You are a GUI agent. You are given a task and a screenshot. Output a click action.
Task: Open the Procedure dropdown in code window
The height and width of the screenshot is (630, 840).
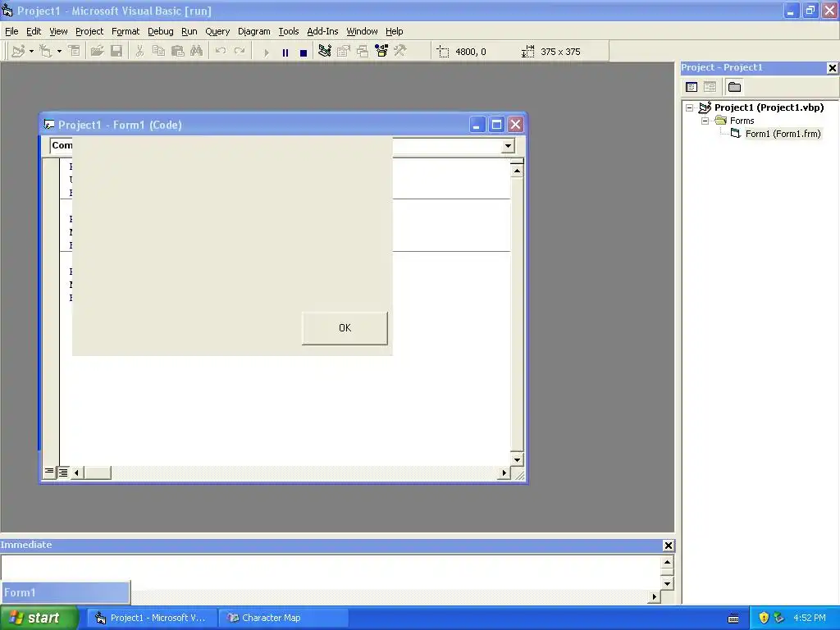(508, 146)
